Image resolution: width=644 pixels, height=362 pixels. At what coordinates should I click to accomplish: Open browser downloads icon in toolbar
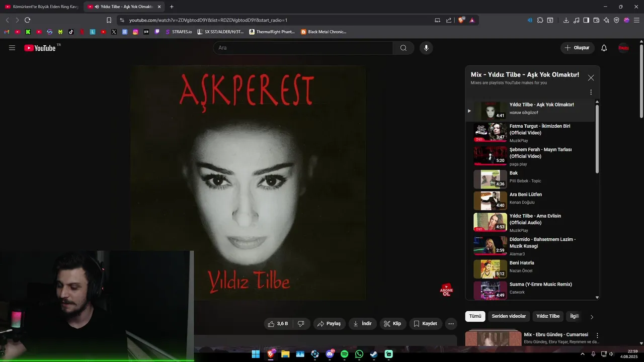click(566, 20)
